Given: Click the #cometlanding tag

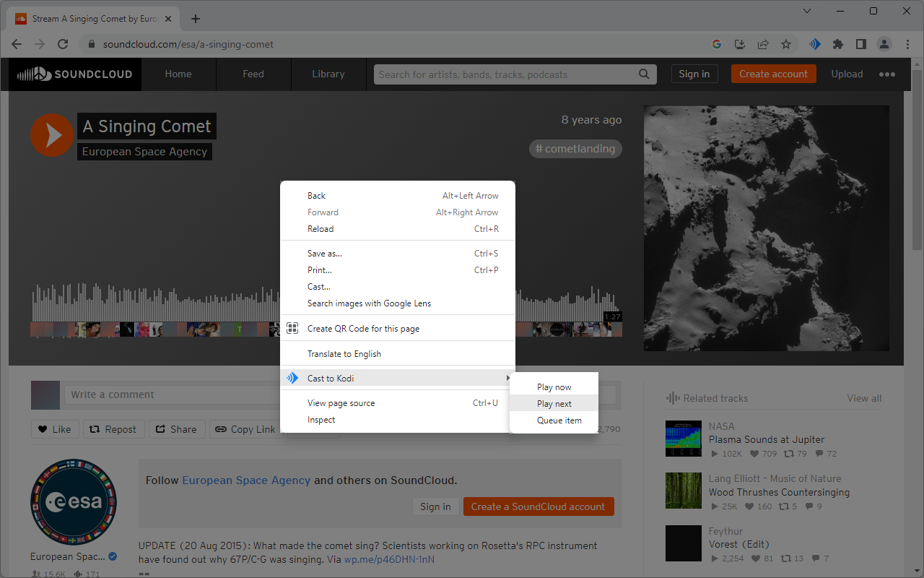Looking at the screenshot, I should pos(575,149).
